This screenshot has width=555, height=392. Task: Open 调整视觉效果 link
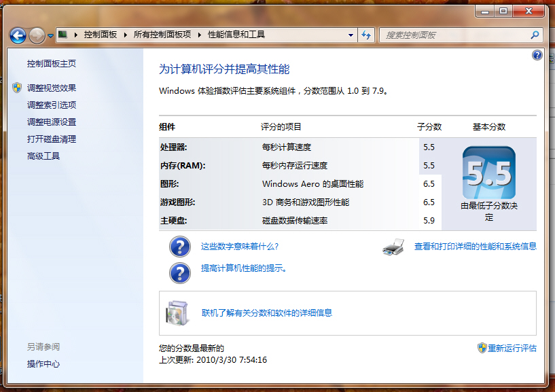(52, 88)
